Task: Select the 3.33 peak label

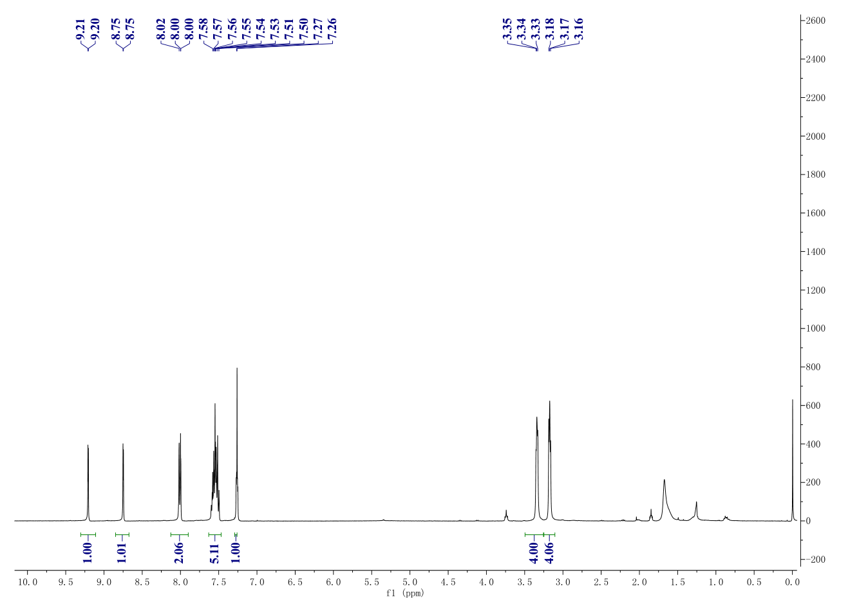Action: pyautogui.click(x=536, y=30)
